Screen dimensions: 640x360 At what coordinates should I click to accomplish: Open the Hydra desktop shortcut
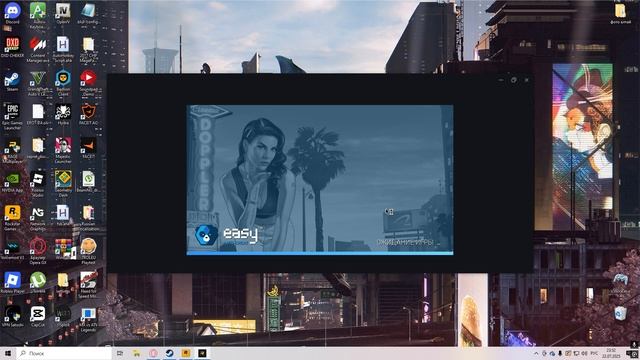[63, 114]
